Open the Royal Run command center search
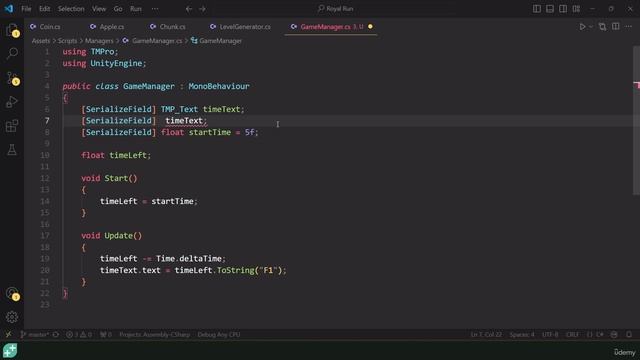The width and height of the screenshot is (640, 360). tap(336, 9)
